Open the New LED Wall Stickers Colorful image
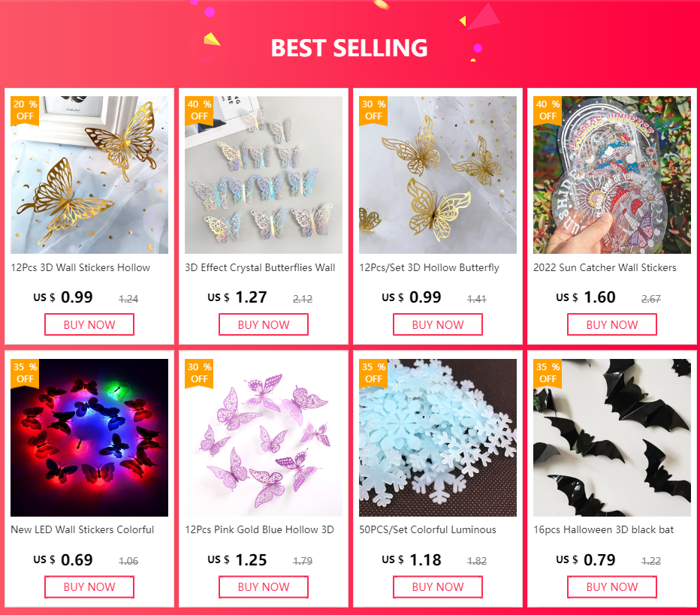700x615 pixels. tap(89, 438)
